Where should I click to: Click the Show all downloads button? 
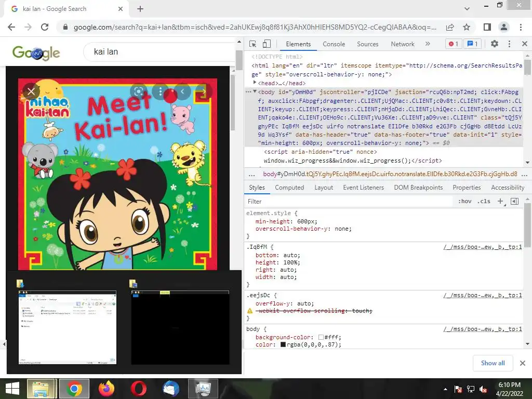point(493,363)
